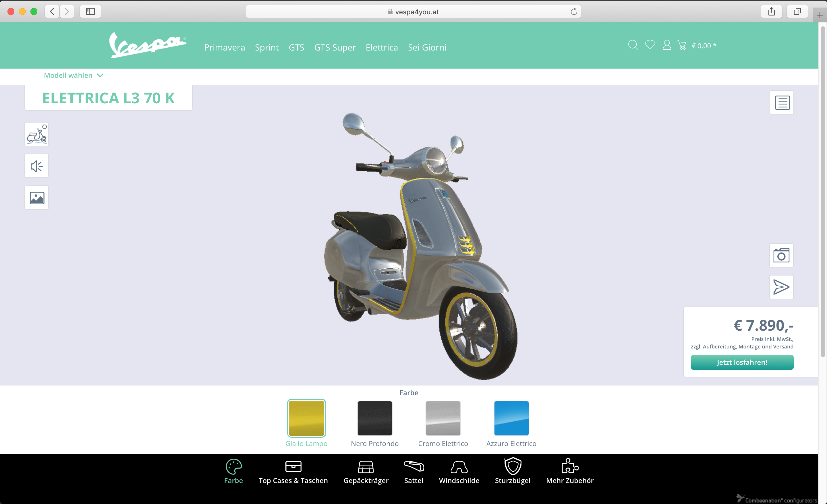Screen dimensions: 827x504
Task: Open the user account icon
Action: tap(666, 45)
